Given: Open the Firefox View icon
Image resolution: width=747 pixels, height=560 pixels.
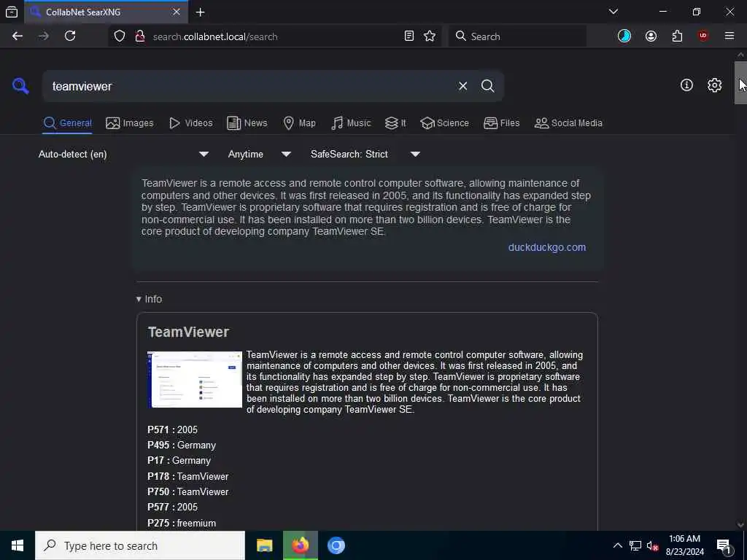Looking at the screenshot, I should pos(12,12).
